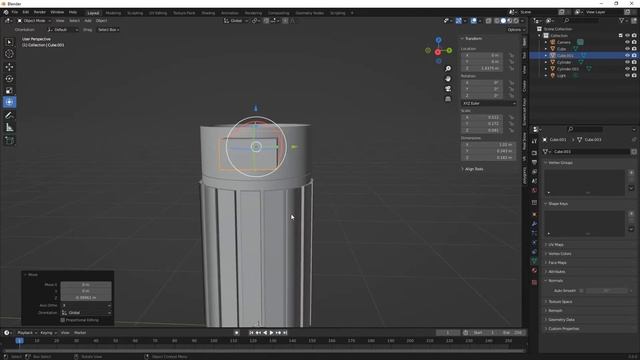Image resolution: width=640 pixels, height=360 pixels.
Task: Switch perspective/orthographic grid icon
Action: 448,99
